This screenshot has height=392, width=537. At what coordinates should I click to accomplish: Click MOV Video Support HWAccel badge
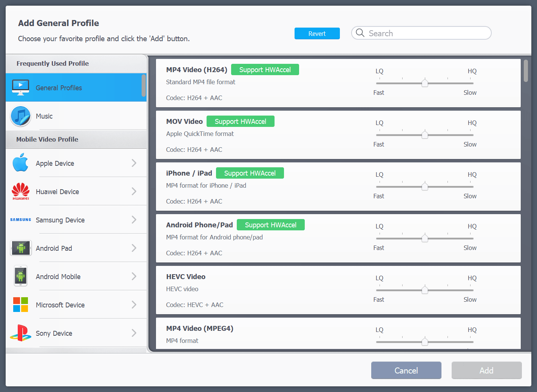(241, 121)
